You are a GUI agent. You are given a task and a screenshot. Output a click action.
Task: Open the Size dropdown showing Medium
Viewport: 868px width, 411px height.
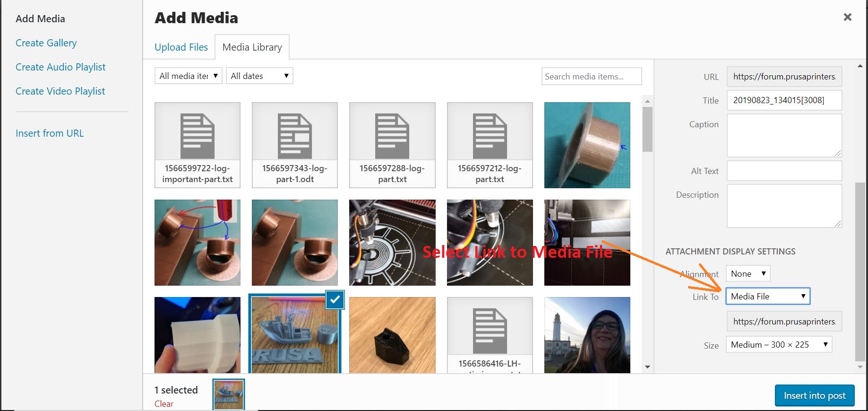(779, 345)
